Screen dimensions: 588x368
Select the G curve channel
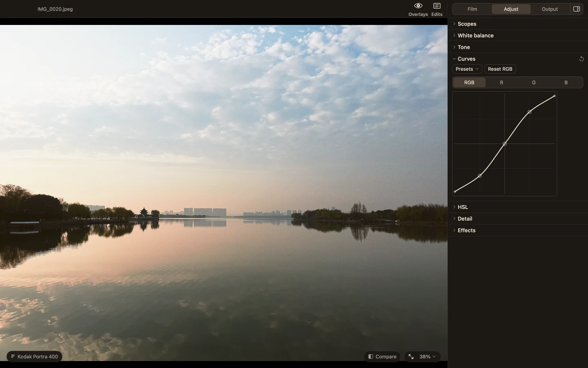(x=534, y=83)
